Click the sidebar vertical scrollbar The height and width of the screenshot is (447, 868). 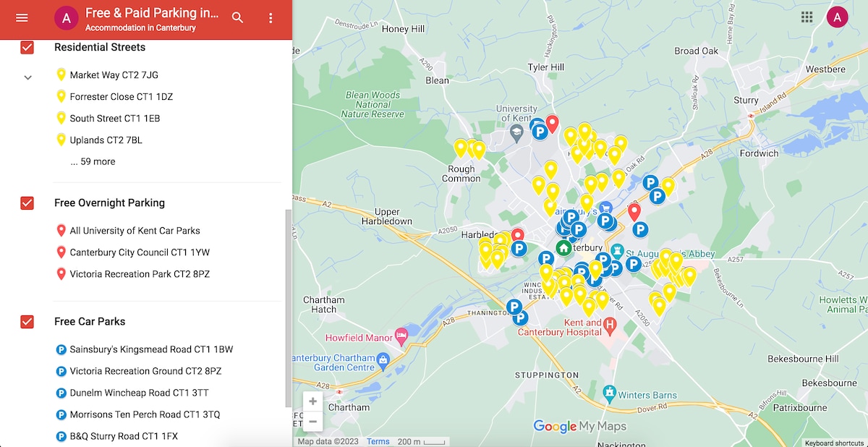[288, 307]
